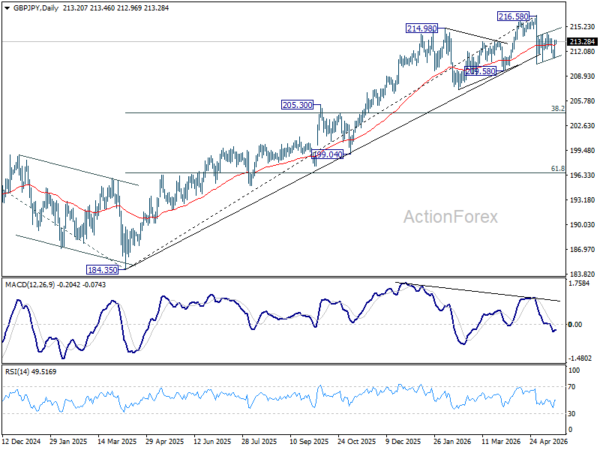This screenshot has height=450, width=600.
Task: Click the 205.300 price label
Action: point(297,105)
